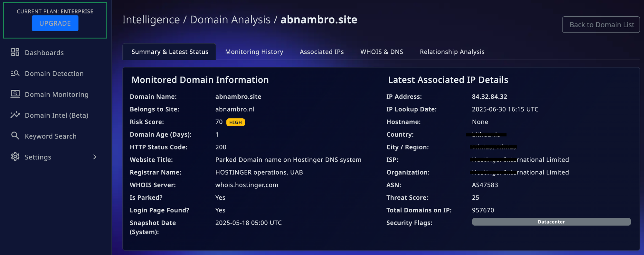Click the blue UPGRADE button
The height and width of the screenshot is (255, 644).
tap(55, 23)
